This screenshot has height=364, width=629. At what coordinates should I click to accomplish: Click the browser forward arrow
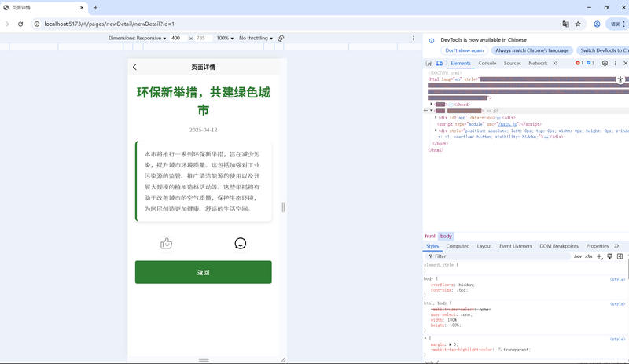tap(7, 24)
